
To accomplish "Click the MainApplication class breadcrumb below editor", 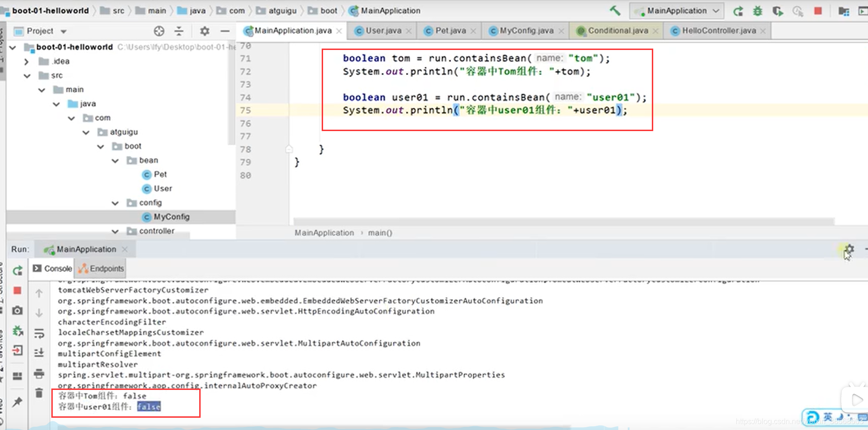I will pos(324,233).
